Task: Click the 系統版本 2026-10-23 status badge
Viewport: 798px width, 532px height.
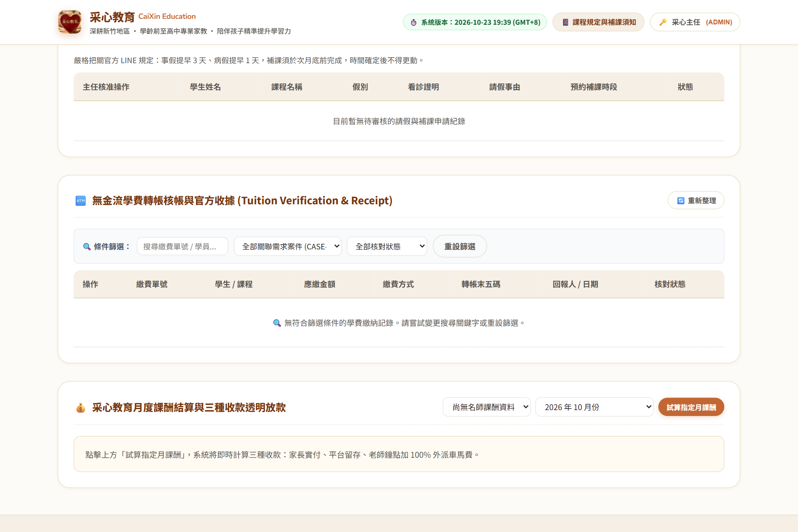Action: pos(475,22)
